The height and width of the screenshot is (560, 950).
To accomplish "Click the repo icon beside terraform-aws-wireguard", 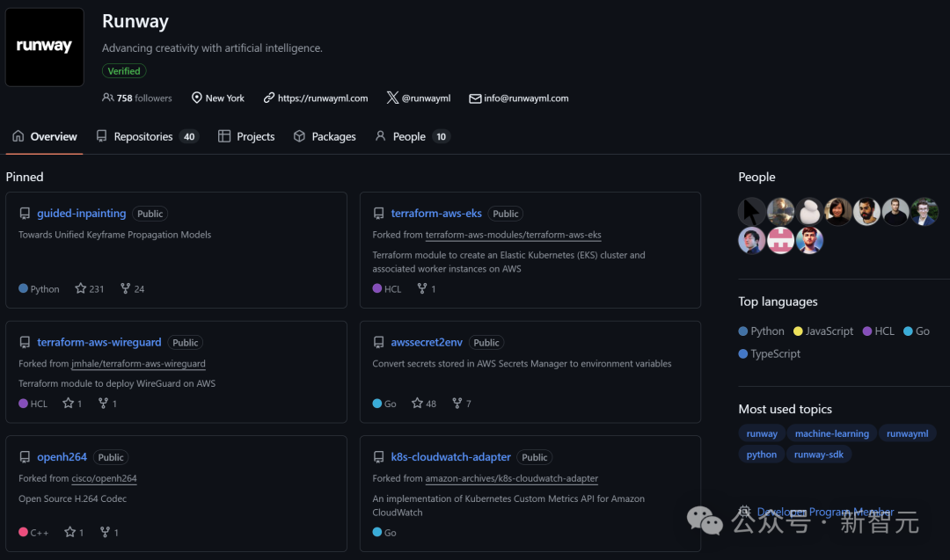I will [25, 342].
